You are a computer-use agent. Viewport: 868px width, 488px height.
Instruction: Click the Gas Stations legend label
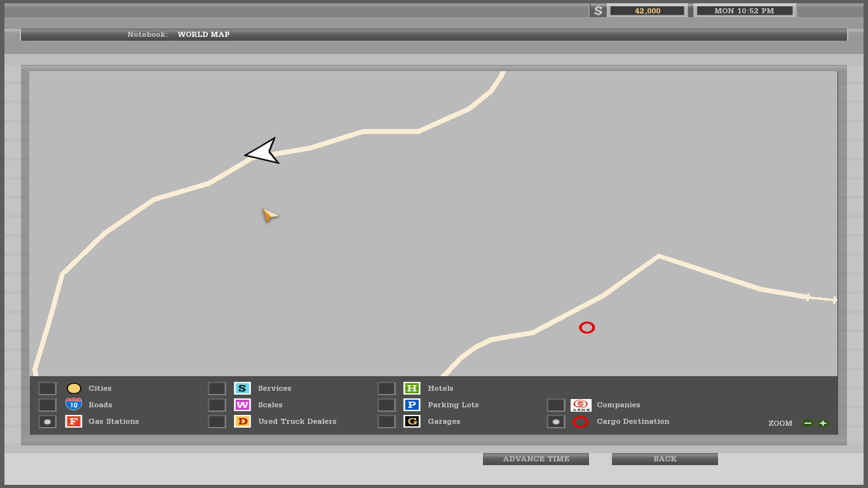pyautogui.click(x=114, y=421)
